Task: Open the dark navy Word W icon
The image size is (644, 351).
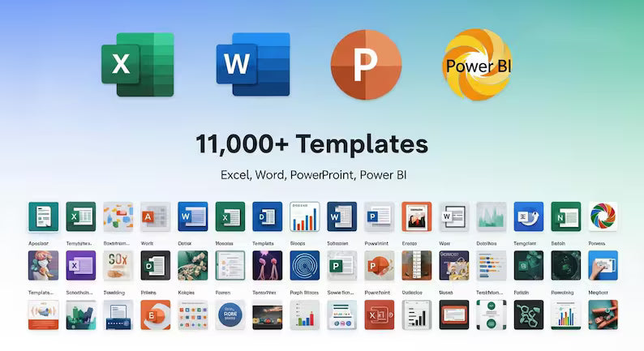Action: click(342, 216)
